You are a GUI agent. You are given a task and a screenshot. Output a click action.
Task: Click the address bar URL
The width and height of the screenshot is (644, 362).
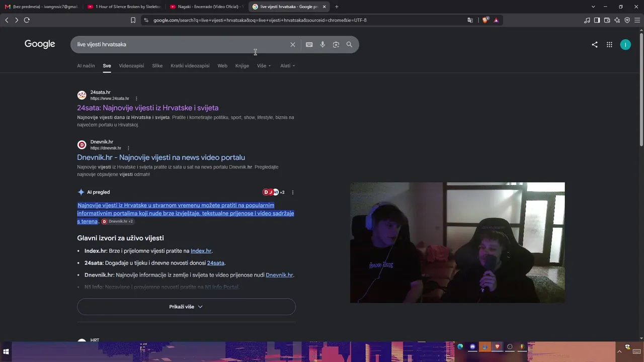coord(260,20)
